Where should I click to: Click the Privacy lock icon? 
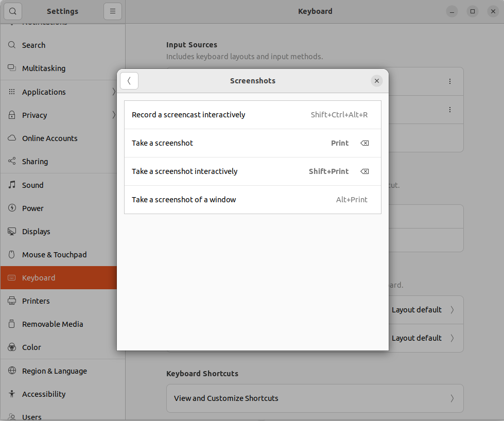(12, 115)
